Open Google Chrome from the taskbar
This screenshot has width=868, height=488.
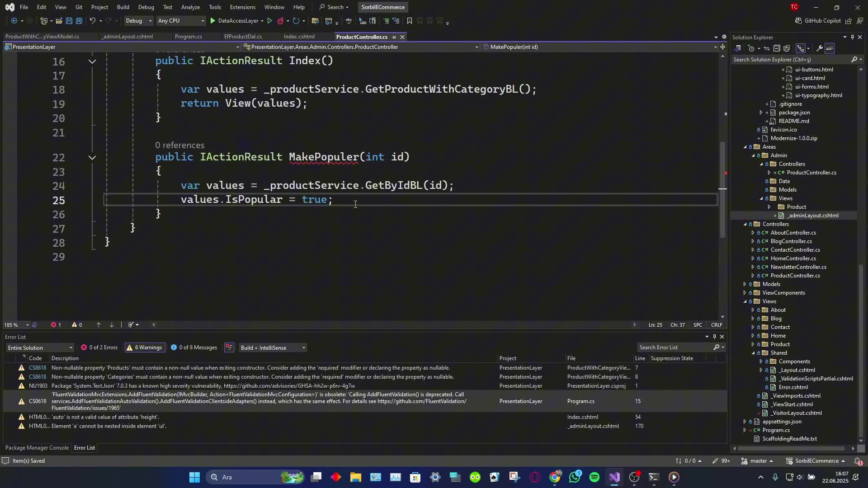(x=555, y=477)
